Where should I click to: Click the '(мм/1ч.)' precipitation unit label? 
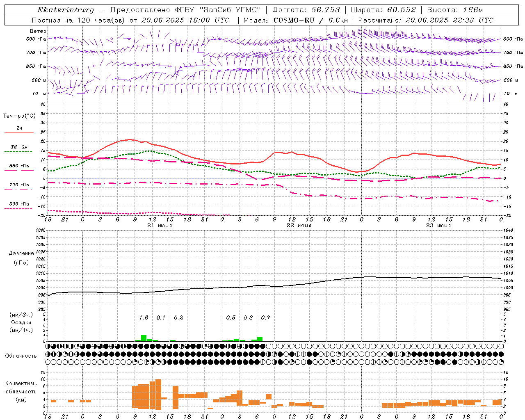coord(21,330)
